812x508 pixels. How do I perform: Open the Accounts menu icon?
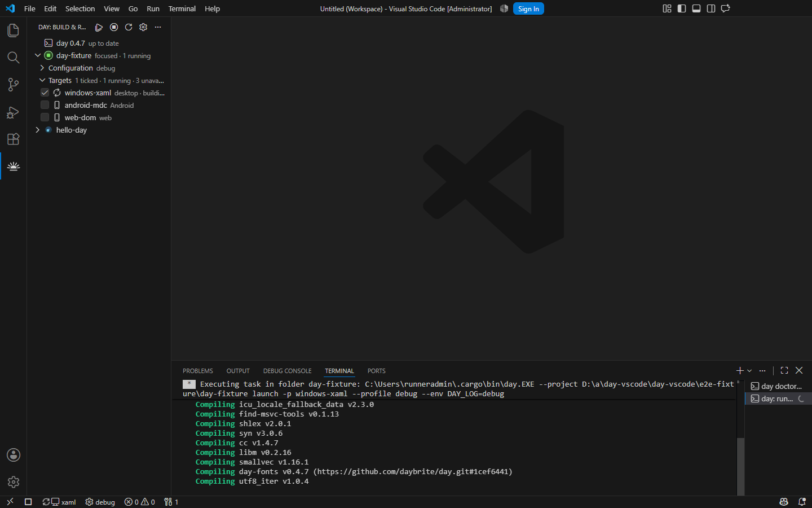(x=13, y=455)
